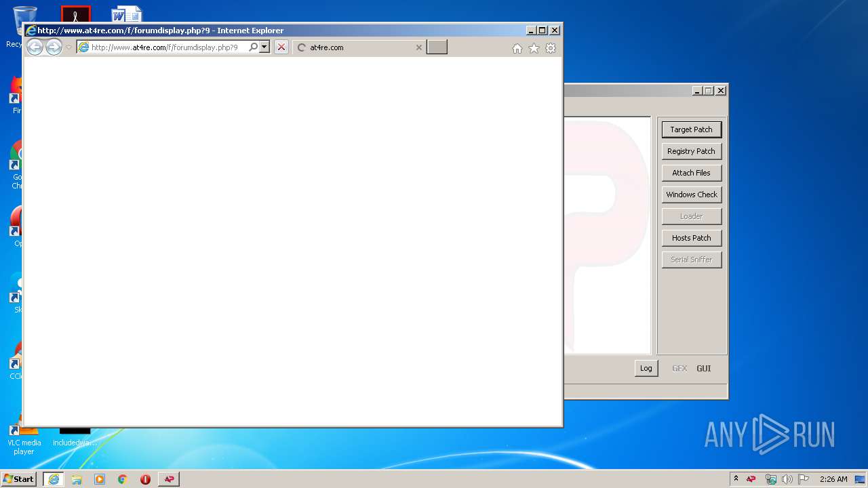Click the Hosts Patch button
This screenshot has width=868, height=488.
coord(692,238)
